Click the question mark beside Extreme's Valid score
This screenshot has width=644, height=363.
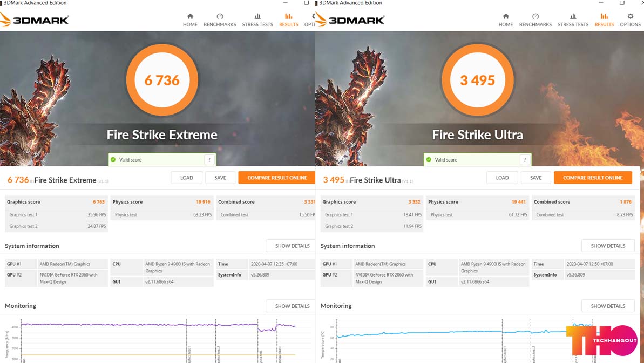pos(209,159)
